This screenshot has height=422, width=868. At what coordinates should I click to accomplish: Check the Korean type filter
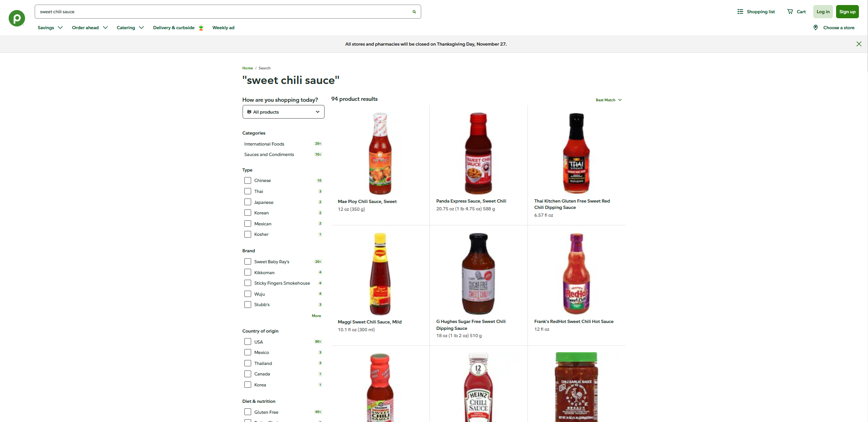(x=248, y=213)
